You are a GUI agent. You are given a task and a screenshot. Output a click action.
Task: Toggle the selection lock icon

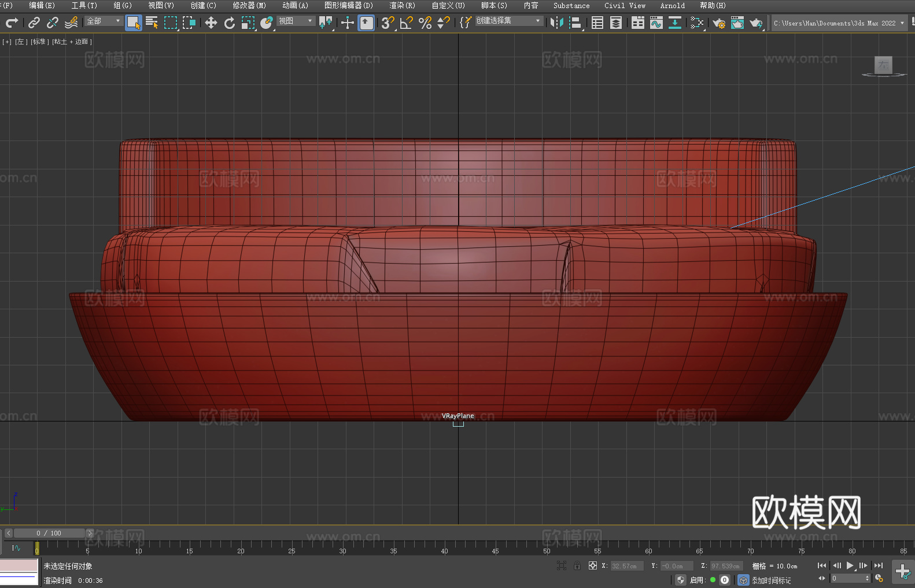[577, 565]
